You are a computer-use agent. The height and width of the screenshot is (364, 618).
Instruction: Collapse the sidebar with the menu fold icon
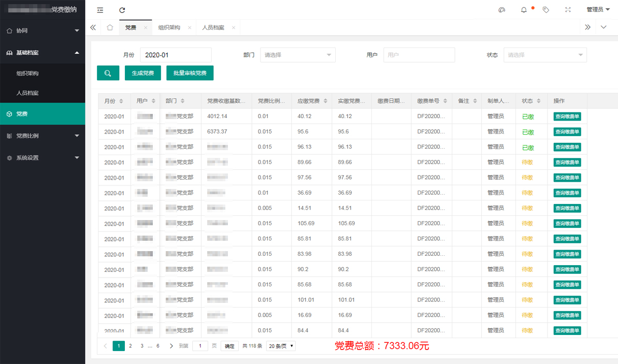(100, 10)
